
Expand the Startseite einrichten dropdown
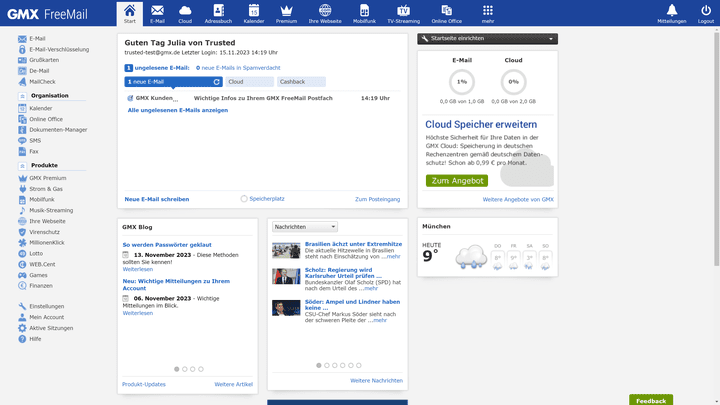[x=488, y=39]
